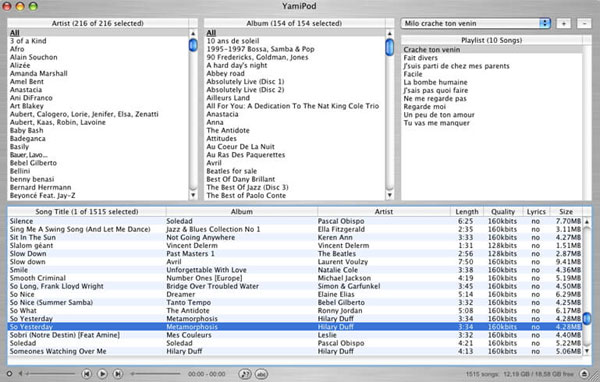Add a playlist with the plus button
The width and height of the screenshot is (600, 382).
coord(563,23)
